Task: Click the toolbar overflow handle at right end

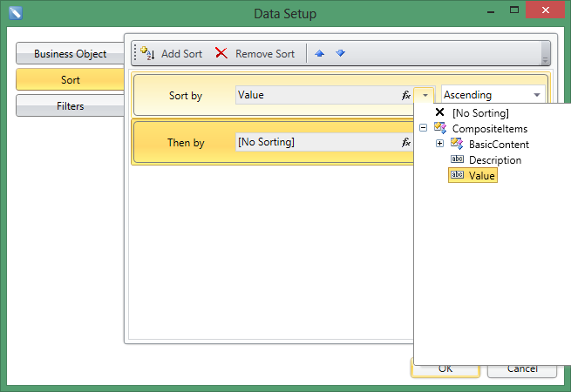Action: tap(545, 54)
